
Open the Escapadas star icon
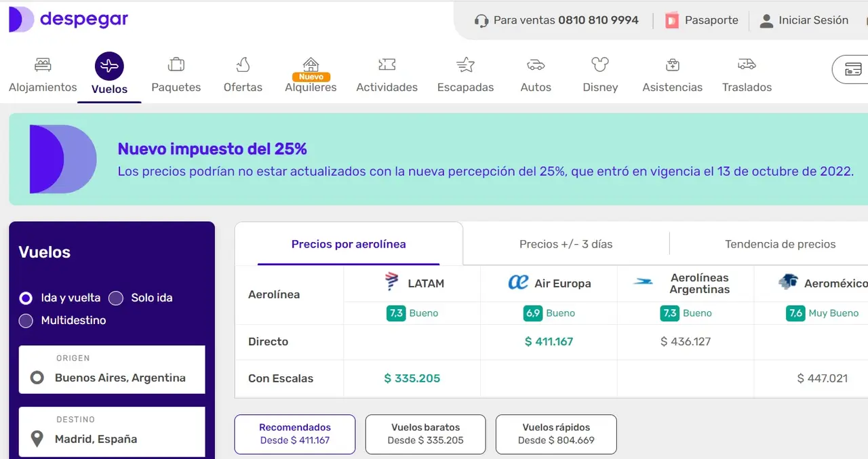(x=466, y=65)
